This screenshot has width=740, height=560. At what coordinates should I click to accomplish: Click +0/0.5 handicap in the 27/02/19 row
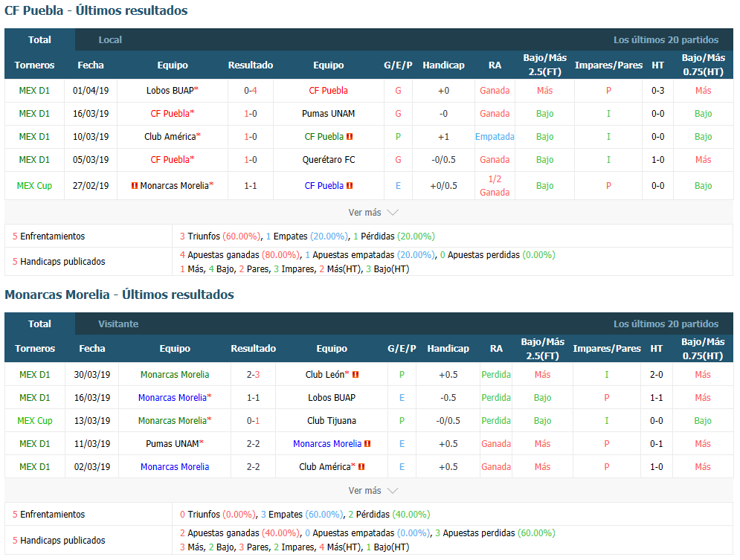click(x=443, y=186)
